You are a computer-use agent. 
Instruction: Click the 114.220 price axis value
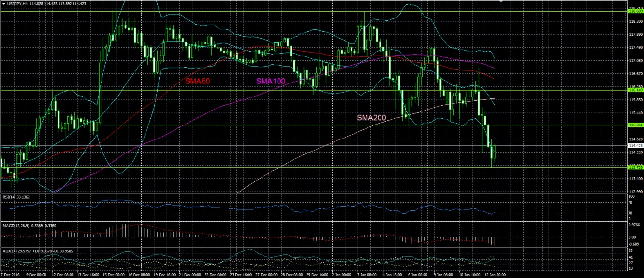click(x=635, y=152)
